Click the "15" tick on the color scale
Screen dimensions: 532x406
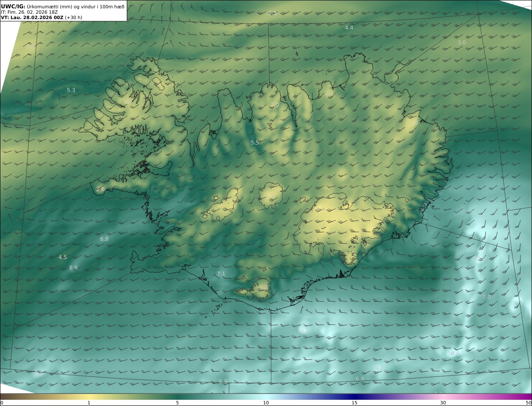pos(355,403)
